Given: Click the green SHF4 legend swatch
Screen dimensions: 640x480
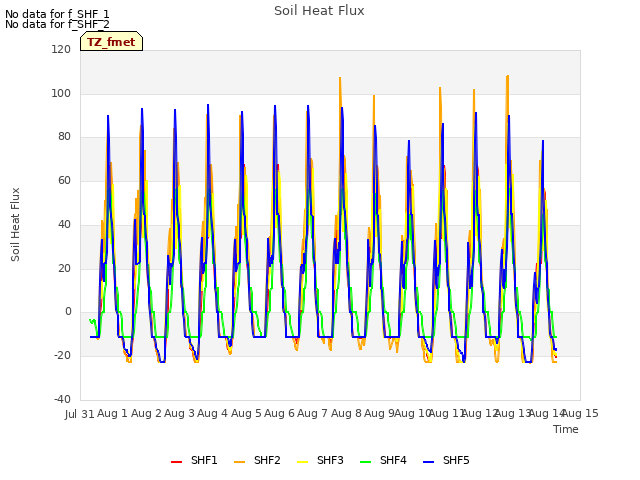Looking at the screenshot, I should coord(366,462).
